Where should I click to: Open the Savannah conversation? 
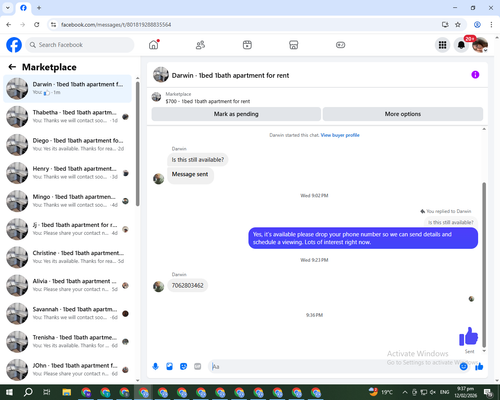[x=68, y=313]
